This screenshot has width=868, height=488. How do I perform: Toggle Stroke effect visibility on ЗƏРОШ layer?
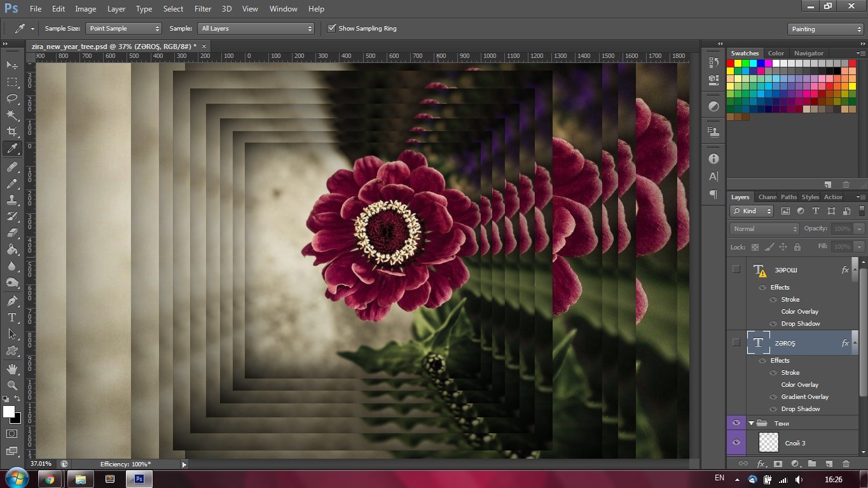coord(773,300)
